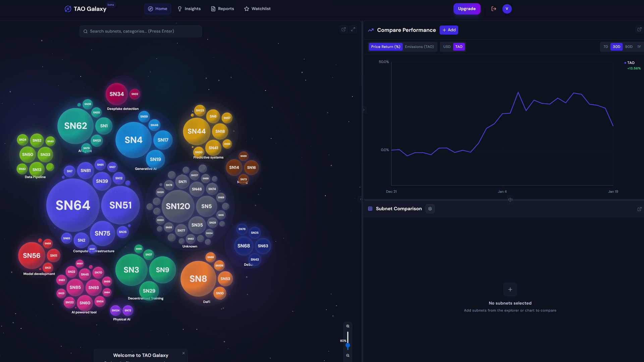644x362 pixels.
Task: Click Add button in Compare Performance
Action: [x=449, y=30]
